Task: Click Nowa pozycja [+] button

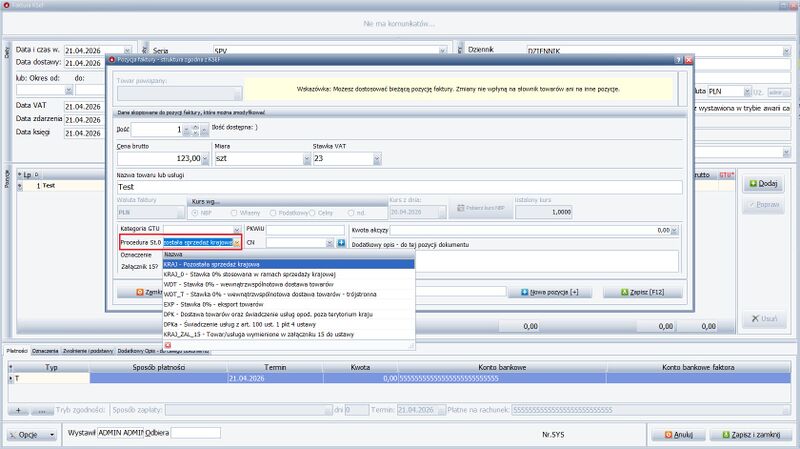Action: pos(556,291)
